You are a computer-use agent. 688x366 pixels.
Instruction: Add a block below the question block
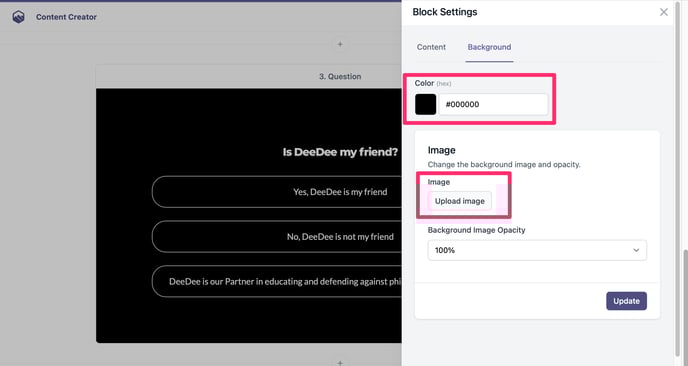coord(340,362)
